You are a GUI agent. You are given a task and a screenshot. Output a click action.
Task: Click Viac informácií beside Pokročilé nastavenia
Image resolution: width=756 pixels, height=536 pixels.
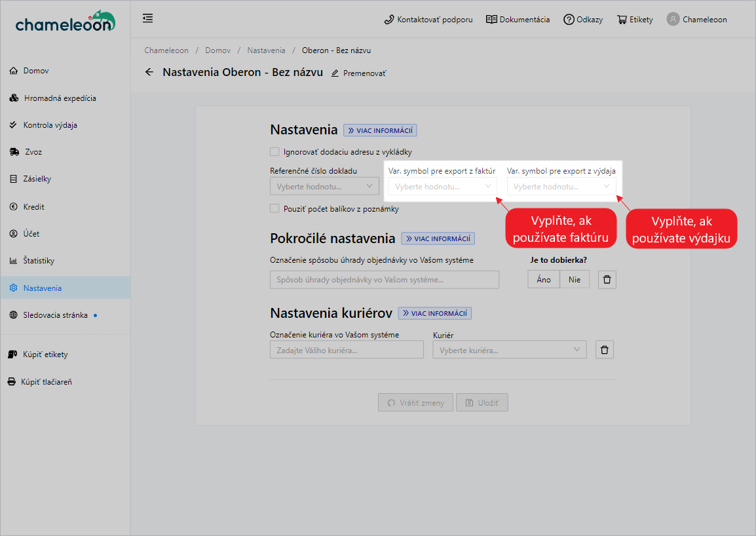pyautogui.click(x=438, y=239)
